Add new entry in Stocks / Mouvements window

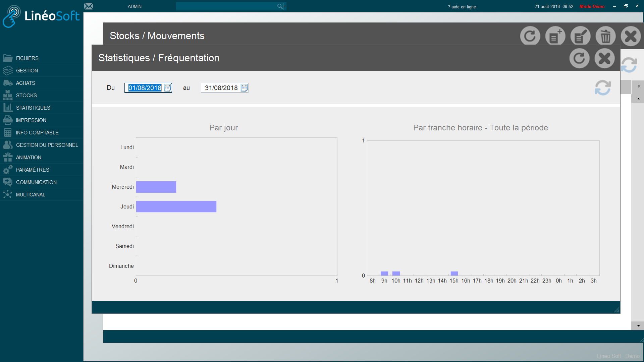pyautogui.click(x=555, y=36)
